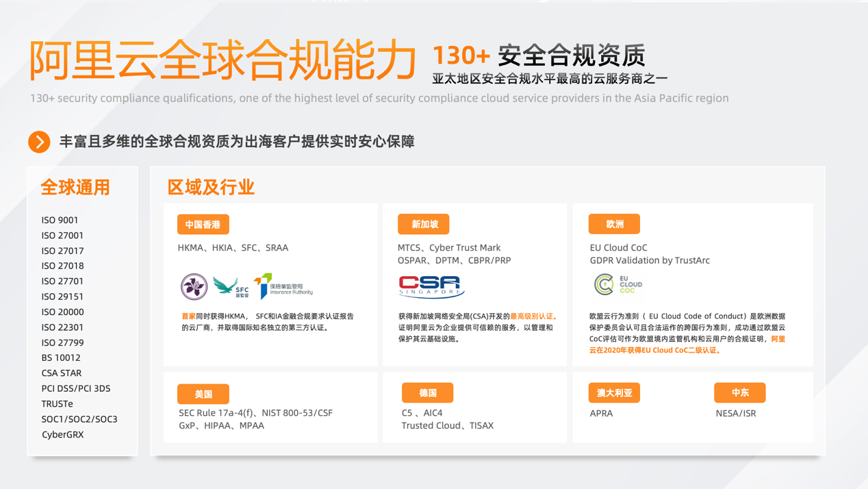Switch to the 新加坡 region tab

coord(424,224)
